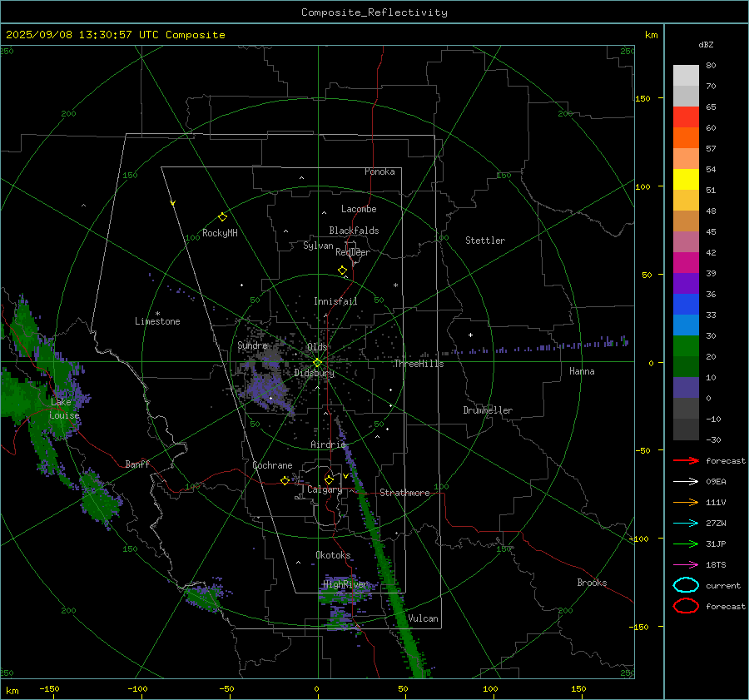Click the ThreeHills label
749x700 pixels.
click(x=419, y=364)
